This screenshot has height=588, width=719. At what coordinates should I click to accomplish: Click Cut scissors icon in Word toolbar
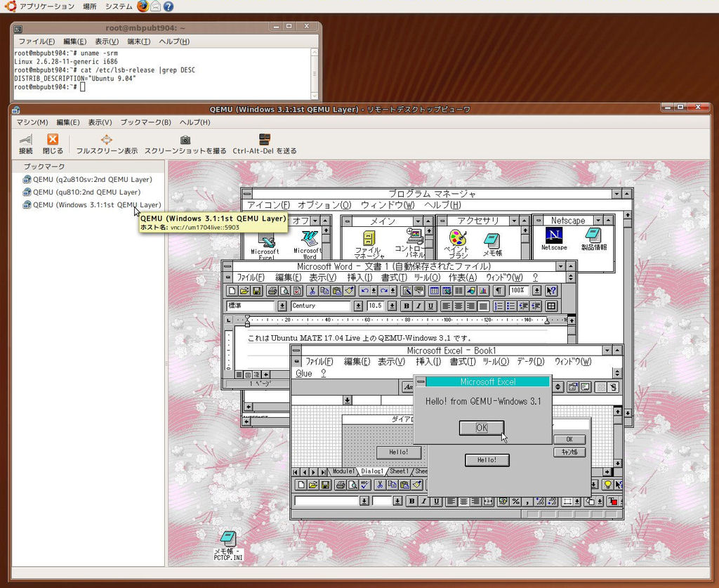coord(312,290)
